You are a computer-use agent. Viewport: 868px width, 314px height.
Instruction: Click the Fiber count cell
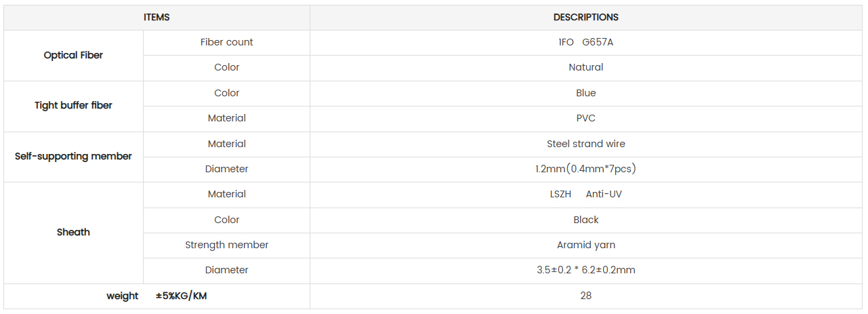pyautogui.click(x=227, y=42)
